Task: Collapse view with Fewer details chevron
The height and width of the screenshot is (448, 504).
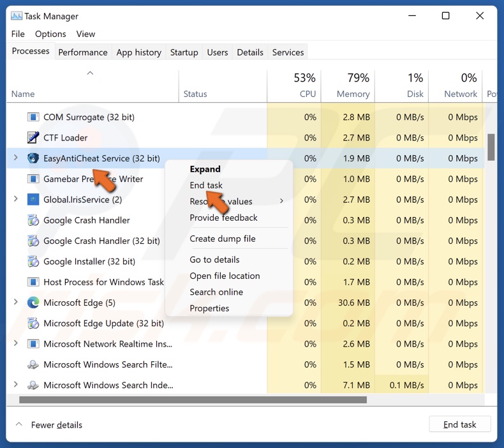Action: pyautogui.click(x=19, y=424)
